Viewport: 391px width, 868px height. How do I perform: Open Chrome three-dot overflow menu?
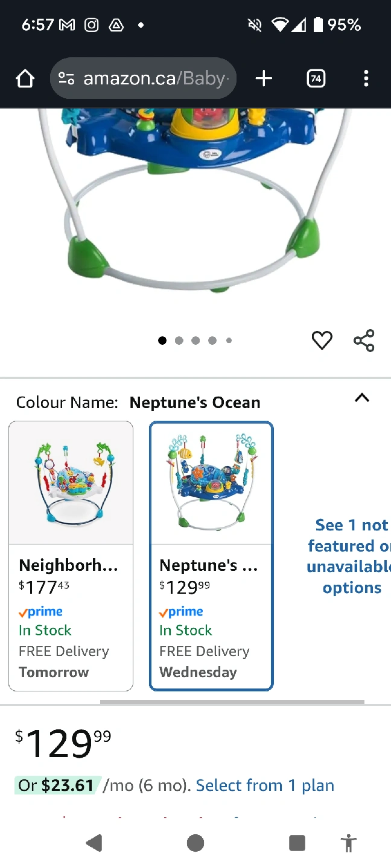pyautogui.click(x=366, y=78)
